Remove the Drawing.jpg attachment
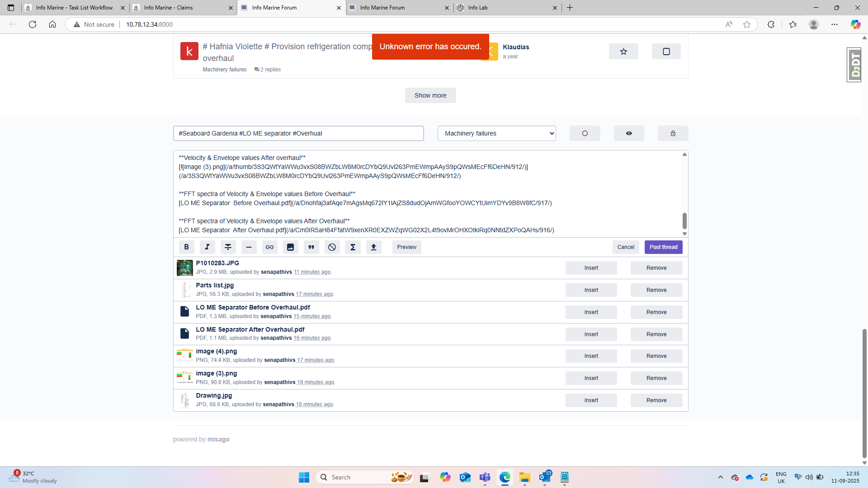 656,400
